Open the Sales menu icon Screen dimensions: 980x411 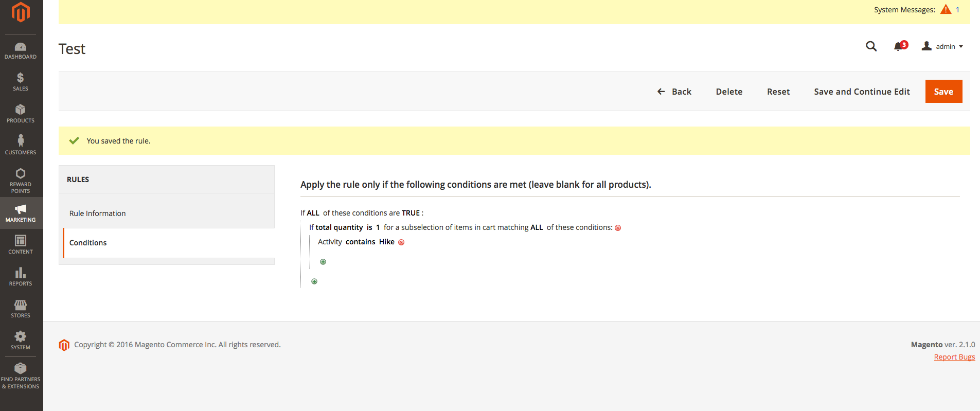pos(21,82)
